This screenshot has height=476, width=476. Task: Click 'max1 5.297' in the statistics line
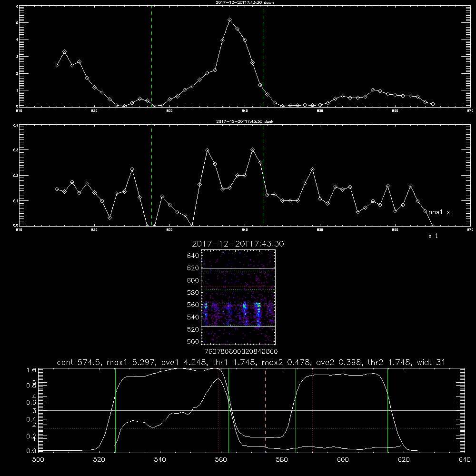[x=132, y=362]
